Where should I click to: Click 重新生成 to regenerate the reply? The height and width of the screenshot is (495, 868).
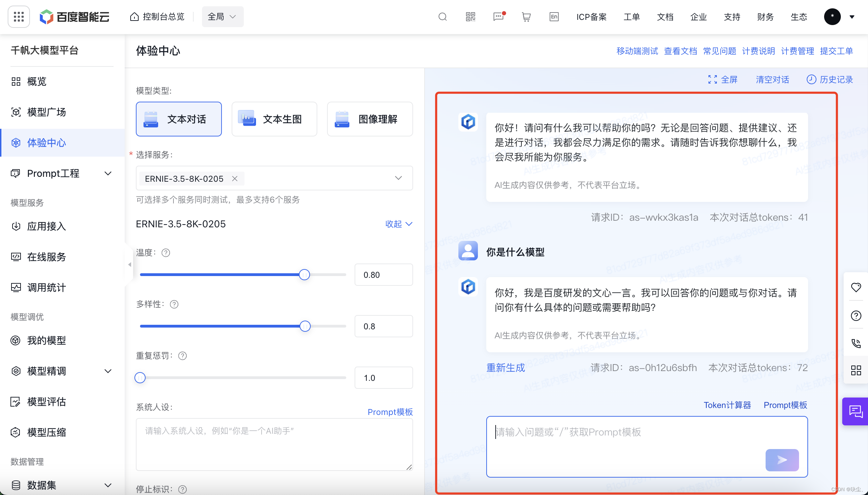tap(505, 368)
